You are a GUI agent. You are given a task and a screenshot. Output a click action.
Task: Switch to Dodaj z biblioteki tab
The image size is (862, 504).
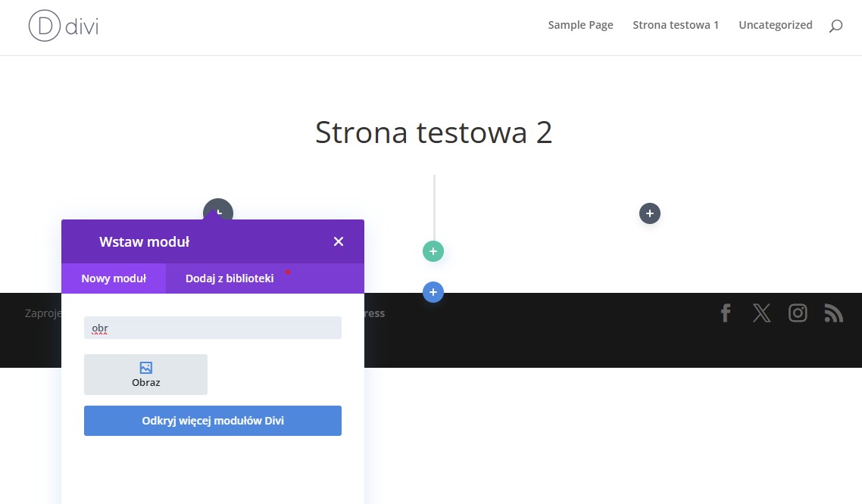coord(230,278)
